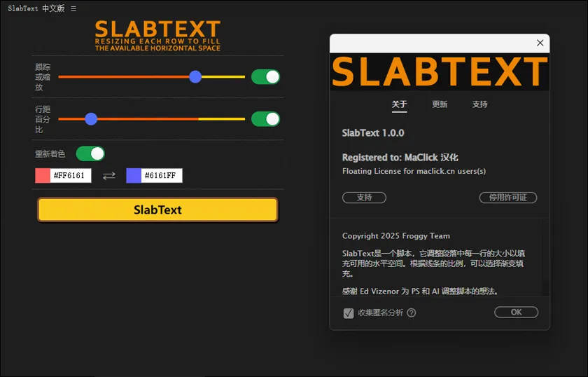Viewport: 588px width, 377px height.
Task: Open the SlabText panel hamburger menu
Action: [73, 8]
